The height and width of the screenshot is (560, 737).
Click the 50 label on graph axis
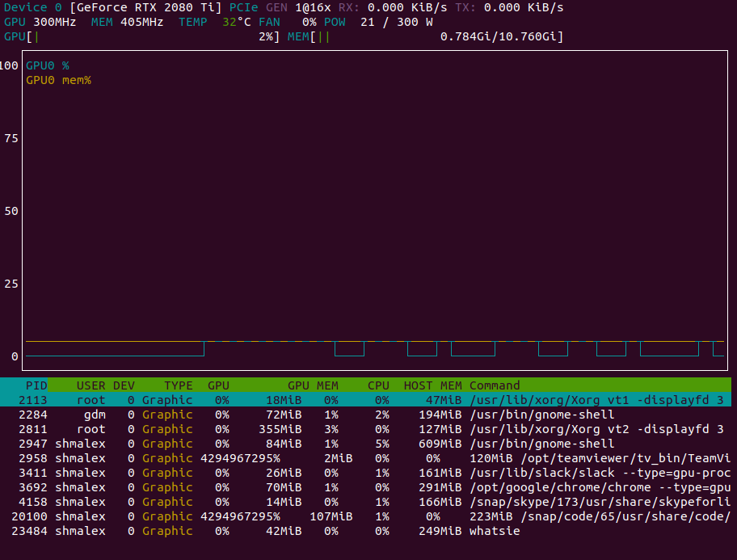11,211
